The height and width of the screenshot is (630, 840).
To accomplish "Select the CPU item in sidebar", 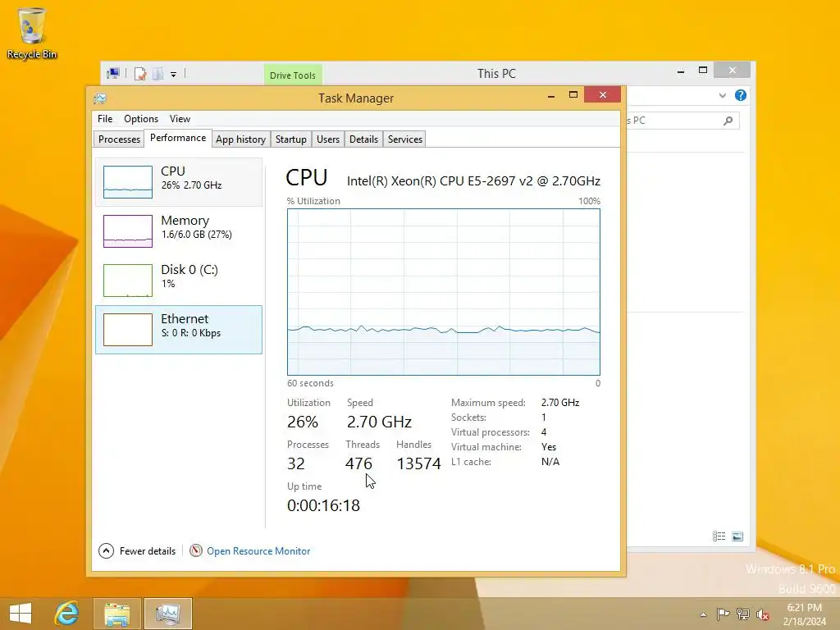I will pos(179,181).
